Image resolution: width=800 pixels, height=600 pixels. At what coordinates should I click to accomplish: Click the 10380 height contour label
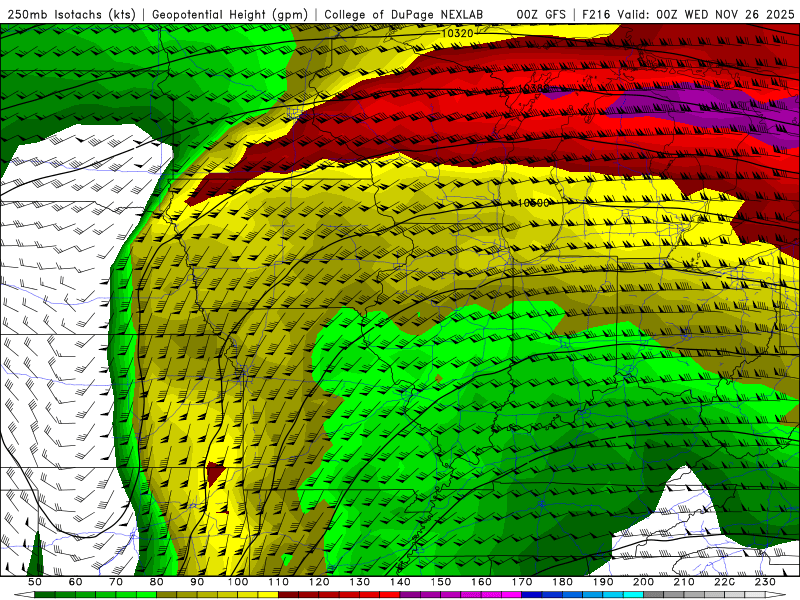point(534,89)
